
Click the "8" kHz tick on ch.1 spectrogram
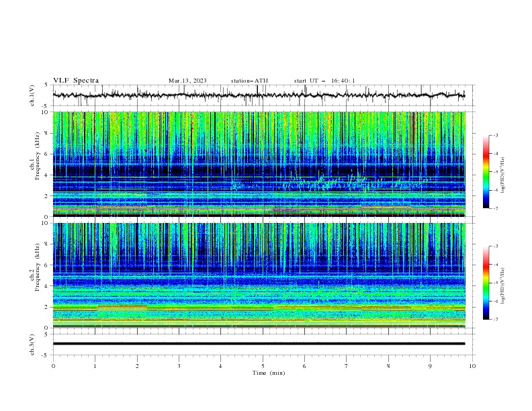tap(47, 133)
